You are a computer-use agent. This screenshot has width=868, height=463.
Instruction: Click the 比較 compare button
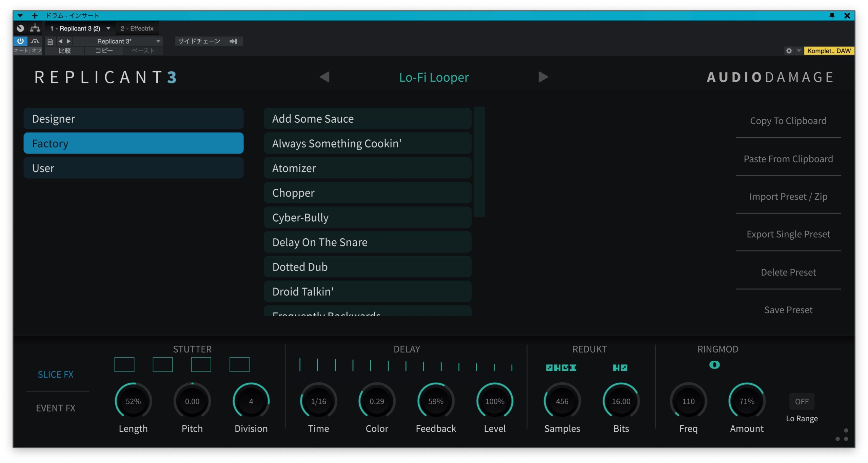tap(64, 51)
